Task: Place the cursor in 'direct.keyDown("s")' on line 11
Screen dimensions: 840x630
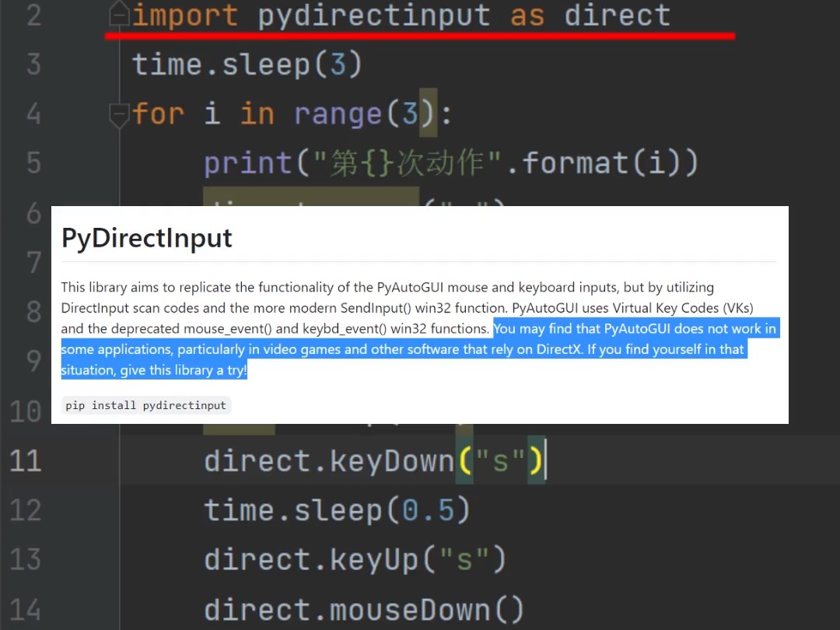Action: point(373,461)
